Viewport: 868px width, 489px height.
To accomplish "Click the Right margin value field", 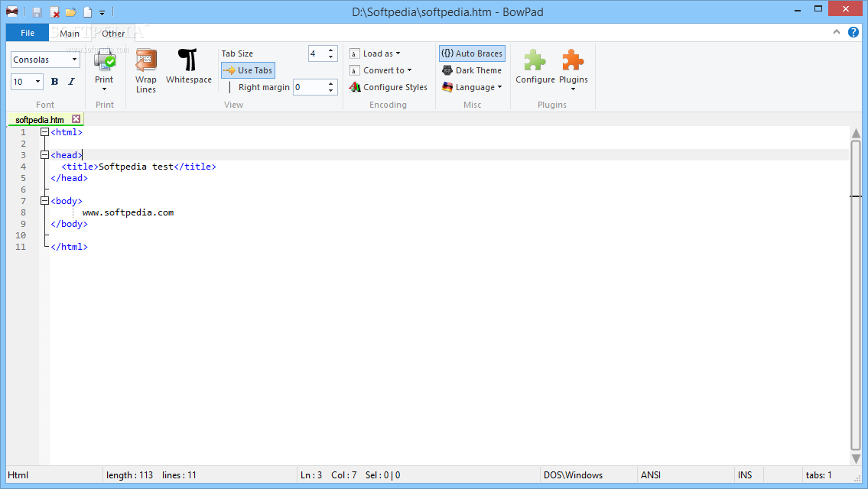I will pyautogui.click(x=310, y=87).
